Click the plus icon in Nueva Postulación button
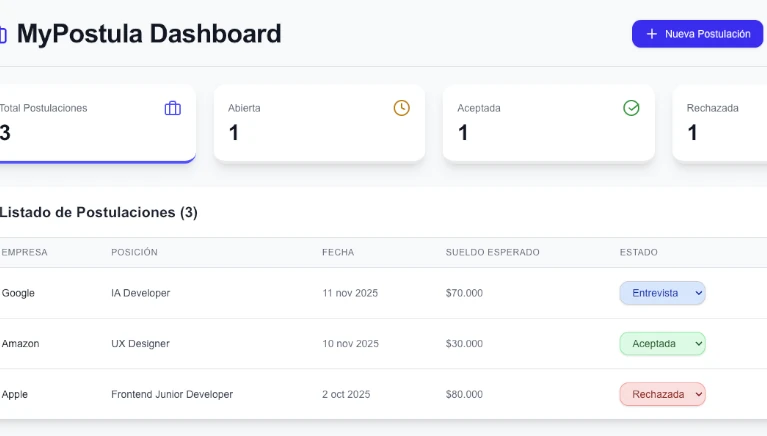This screenshot has width=767, height=436. pos(652,34)
